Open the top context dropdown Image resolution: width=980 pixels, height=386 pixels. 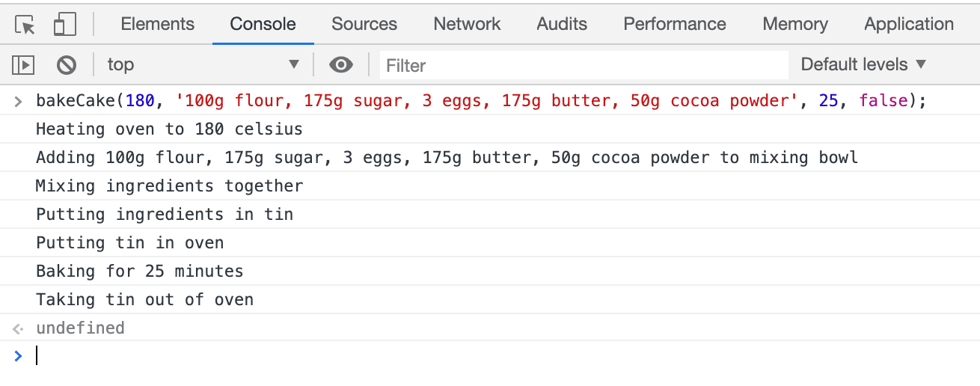pyautogui.click(x=203, y=65)
